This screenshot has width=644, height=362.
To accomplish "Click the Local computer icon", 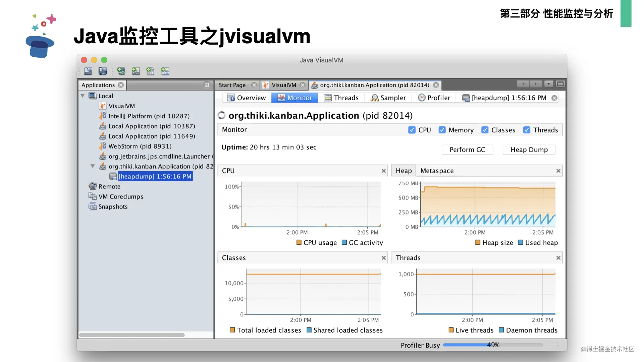I will coord(92,96).
